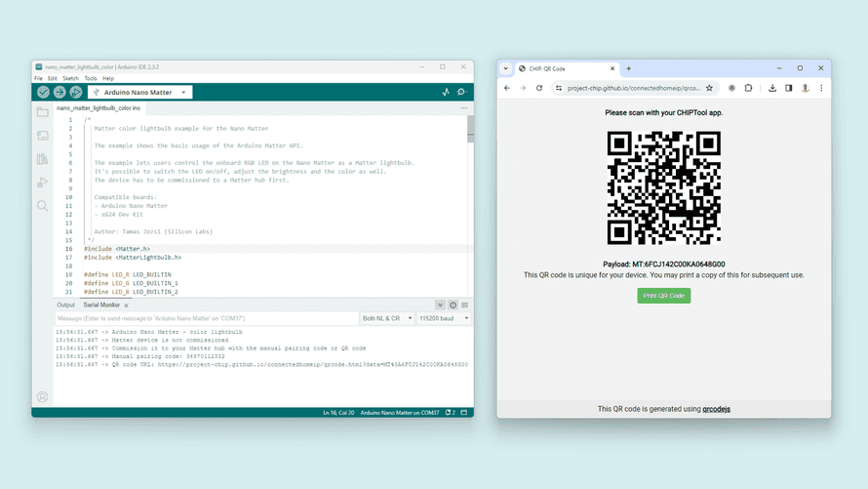868x489 pixels.
Task: Click the Print QR Code button
Action: [x=663, y=295]
